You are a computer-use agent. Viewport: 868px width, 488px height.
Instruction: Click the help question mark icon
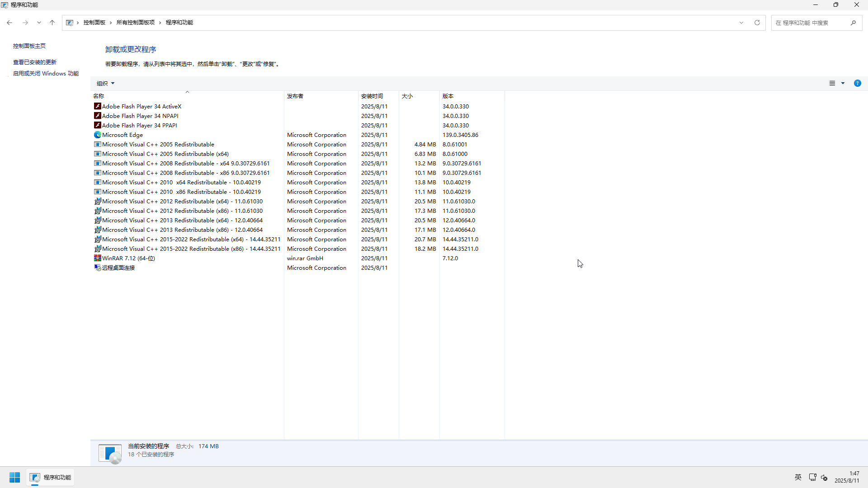[x=857, y=83]
